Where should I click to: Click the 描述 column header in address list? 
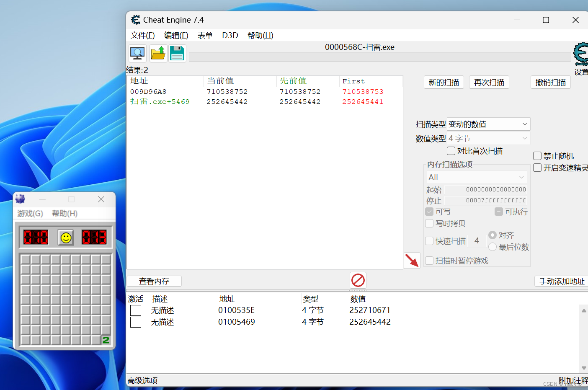pos(160,299)
